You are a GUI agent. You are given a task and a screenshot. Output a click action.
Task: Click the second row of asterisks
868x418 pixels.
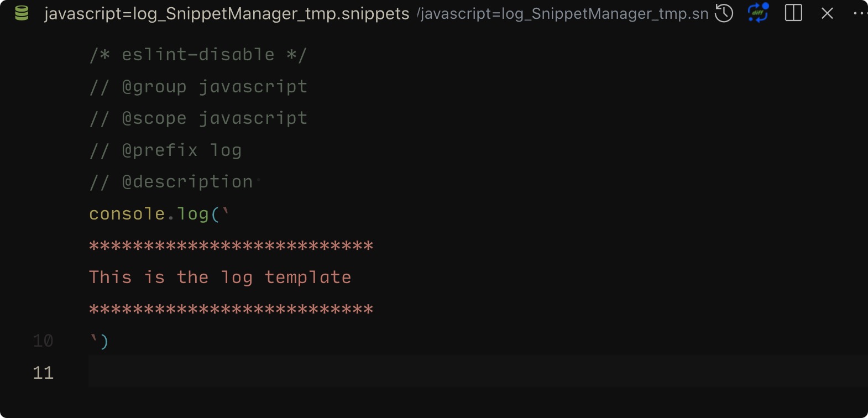point(231,310)
